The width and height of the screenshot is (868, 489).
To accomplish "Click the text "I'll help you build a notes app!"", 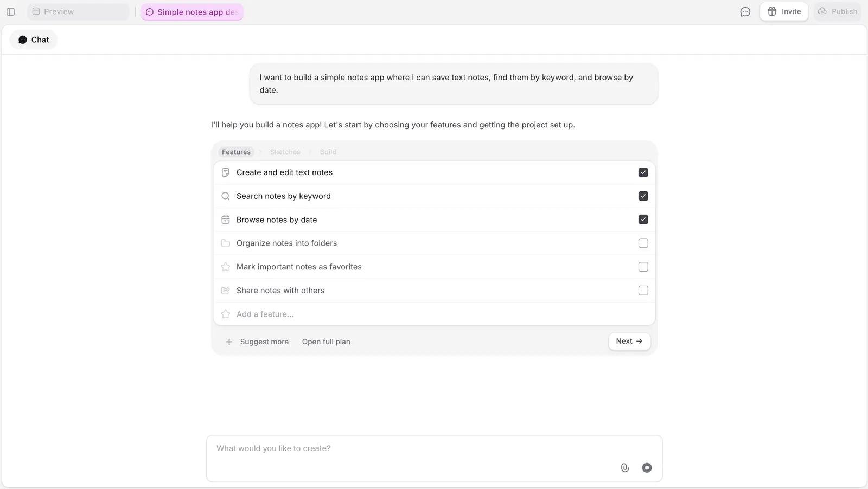I will (x=266, y=125).
